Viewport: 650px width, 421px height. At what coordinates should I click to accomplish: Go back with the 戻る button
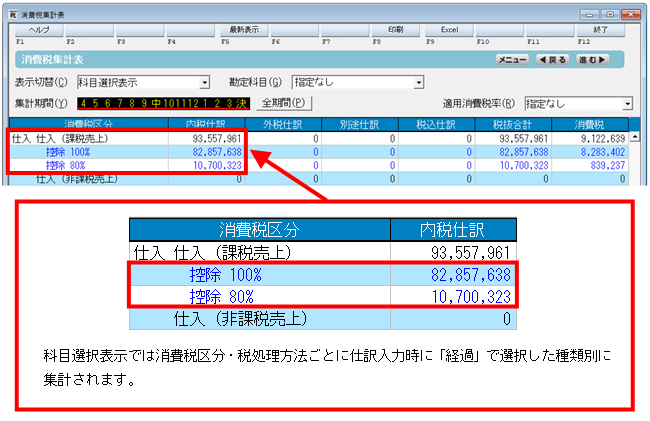(x=553, y=60)
